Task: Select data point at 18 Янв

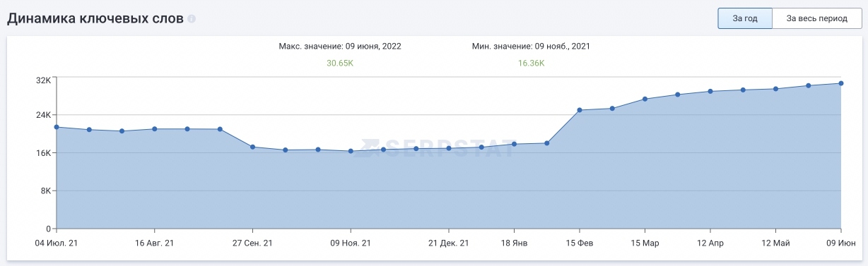Action: click(x=514, y=144)
